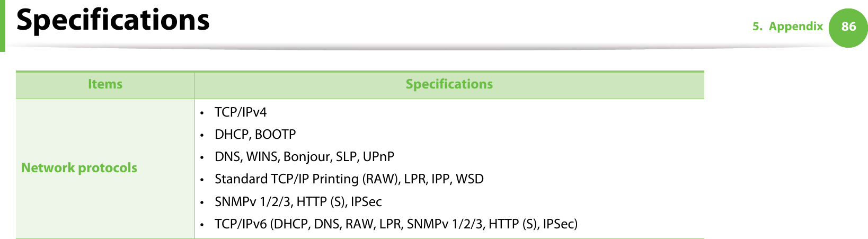Click the DNS, WINS, Bonjour line

click(304, 157)
